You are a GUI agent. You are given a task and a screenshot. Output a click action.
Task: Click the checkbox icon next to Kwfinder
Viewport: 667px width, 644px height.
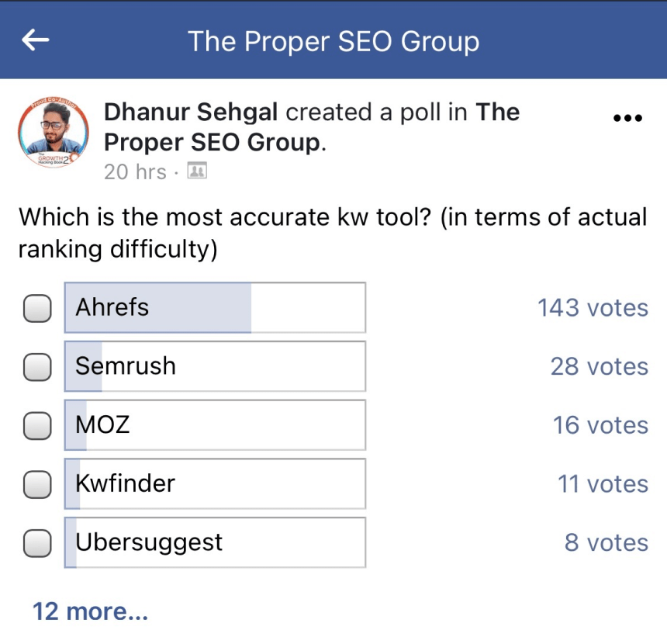[36, 483]
